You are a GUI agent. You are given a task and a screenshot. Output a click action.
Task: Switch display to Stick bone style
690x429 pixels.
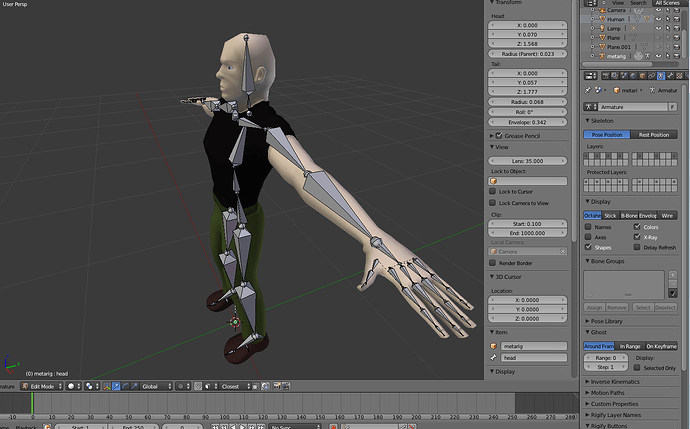click(x=610, y=216)
